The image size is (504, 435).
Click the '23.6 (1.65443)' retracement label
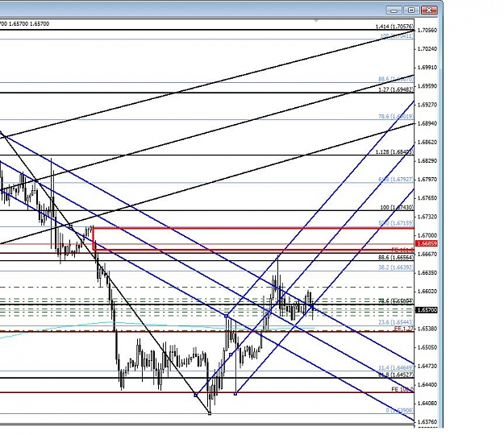396,322
